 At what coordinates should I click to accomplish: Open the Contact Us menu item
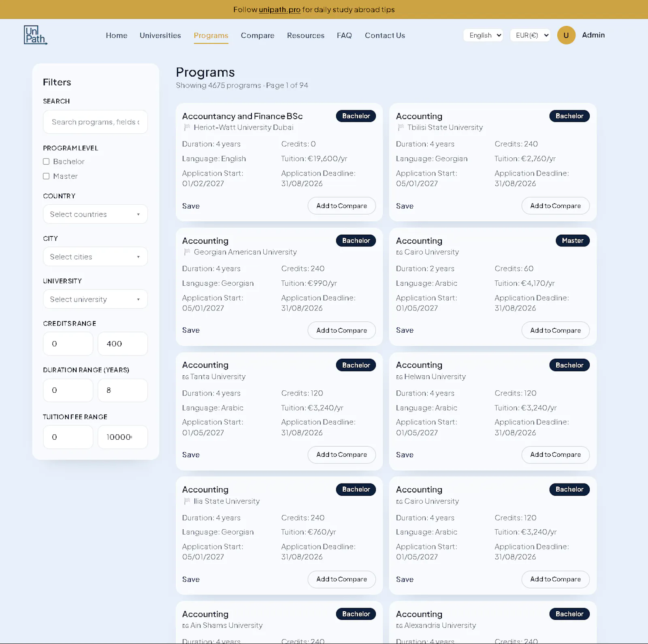tap(385, 35)
